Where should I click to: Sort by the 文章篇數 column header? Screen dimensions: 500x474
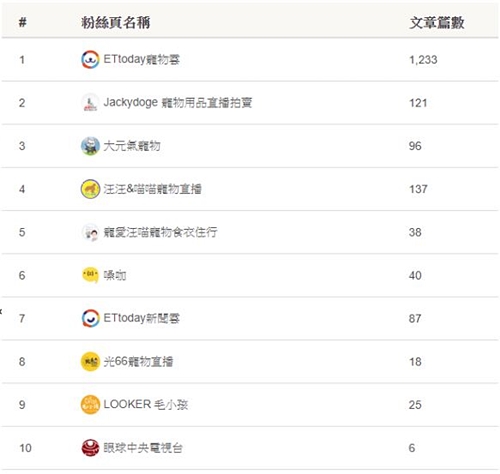pyautogui.click(x=437, y=23)
